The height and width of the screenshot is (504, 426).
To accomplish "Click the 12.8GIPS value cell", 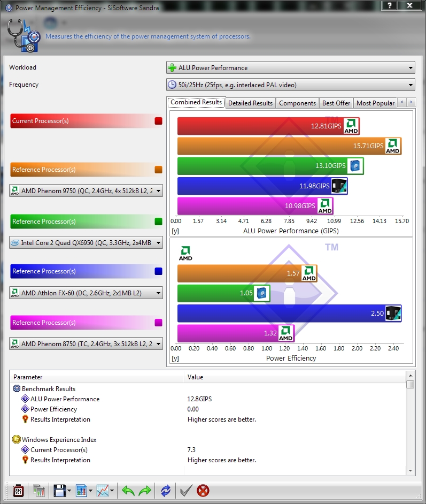I will pyautogui.click(x=199, y=399).
